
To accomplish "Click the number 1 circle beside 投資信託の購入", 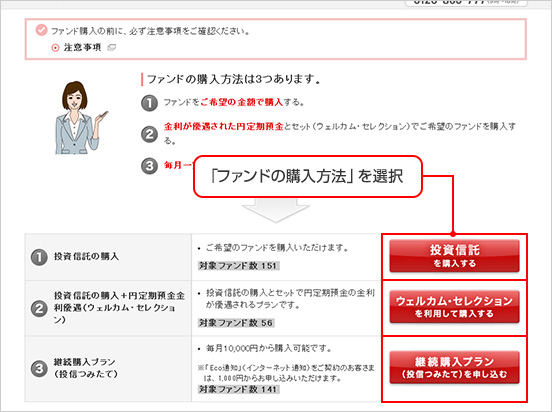I will click(x=39, y=257).
